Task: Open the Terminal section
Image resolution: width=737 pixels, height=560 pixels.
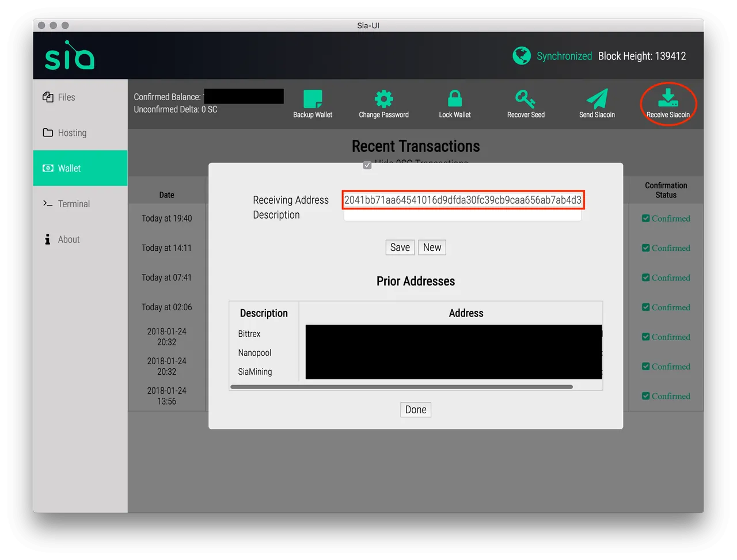Action: (80, 204)
